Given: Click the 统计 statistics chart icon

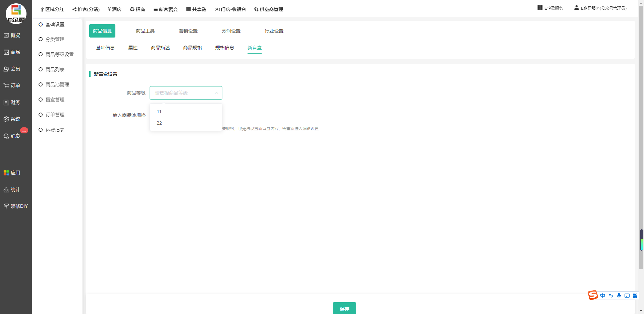Looking at the screenshot, I should point(6,190).
